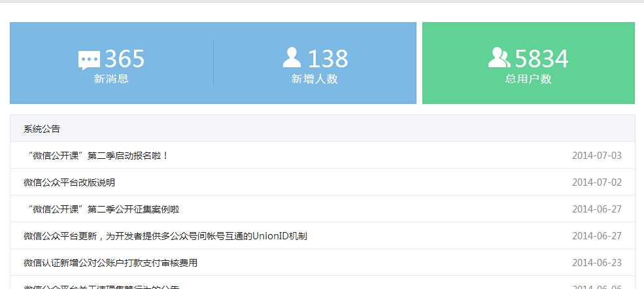Open the 365 new messages count
This screenshot has width=644, height=289.
pyautogui.click(x=124, y=59)
